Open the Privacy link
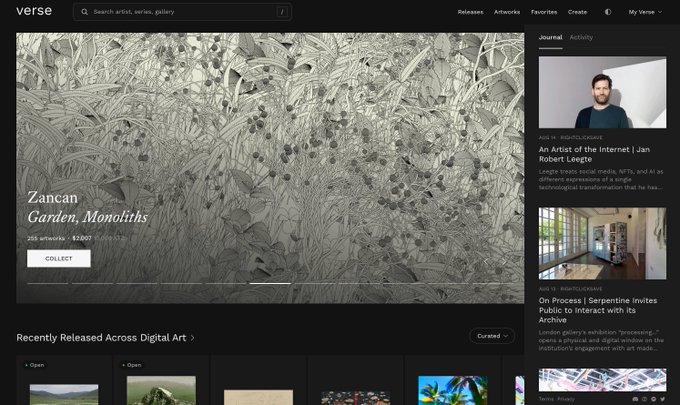Screen dimensions: 680x405 tap(566, 399)
